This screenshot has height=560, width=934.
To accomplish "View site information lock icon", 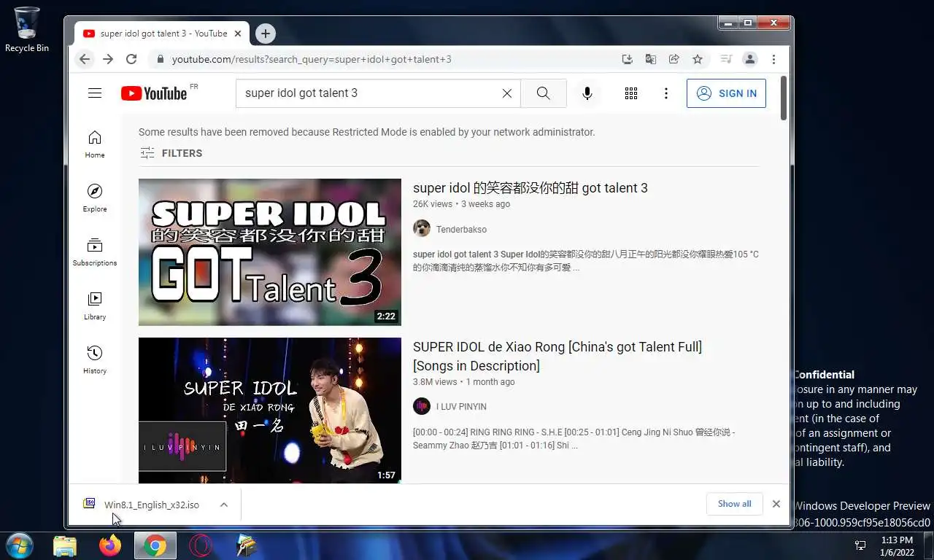I will pos(160,59).
